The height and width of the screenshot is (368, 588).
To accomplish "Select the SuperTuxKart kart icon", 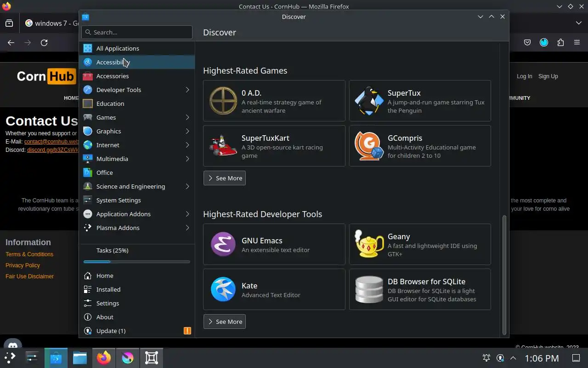I will pyautogui.click(x=223, y=146).
